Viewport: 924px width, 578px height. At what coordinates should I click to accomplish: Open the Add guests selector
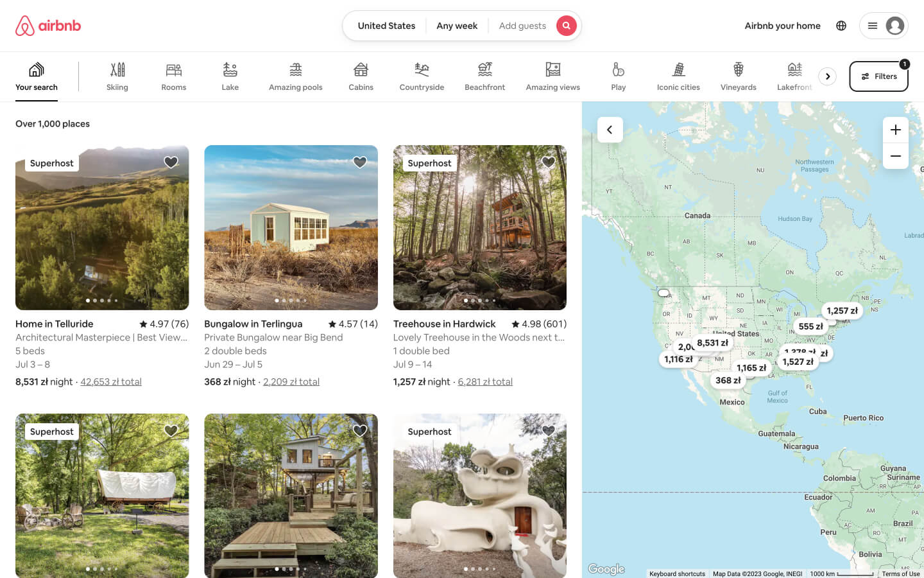[522, 26]
